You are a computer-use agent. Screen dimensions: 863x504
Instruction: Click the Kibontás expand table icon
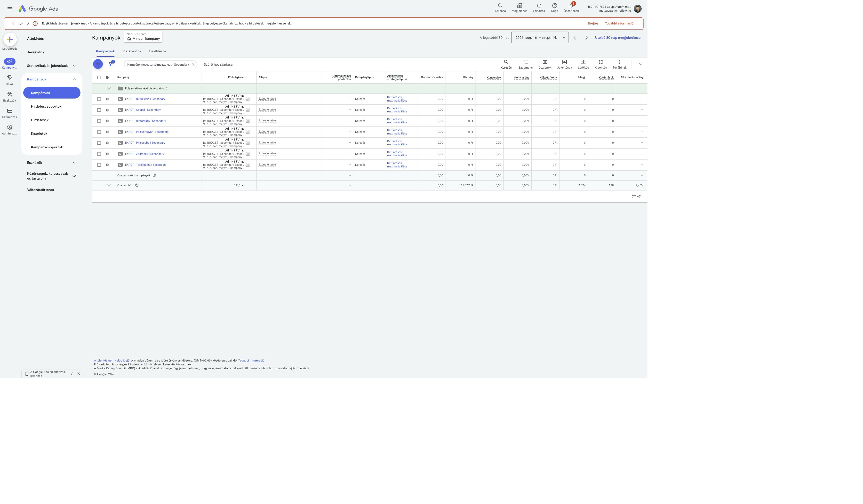(601, 64)
